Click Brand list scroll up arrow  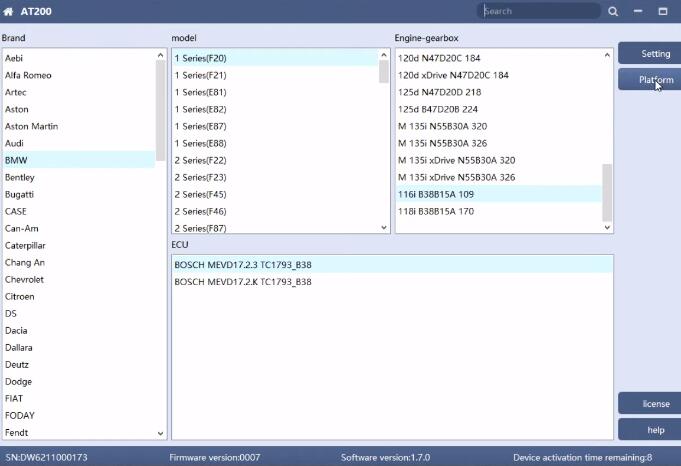click(x=160, y=55)
